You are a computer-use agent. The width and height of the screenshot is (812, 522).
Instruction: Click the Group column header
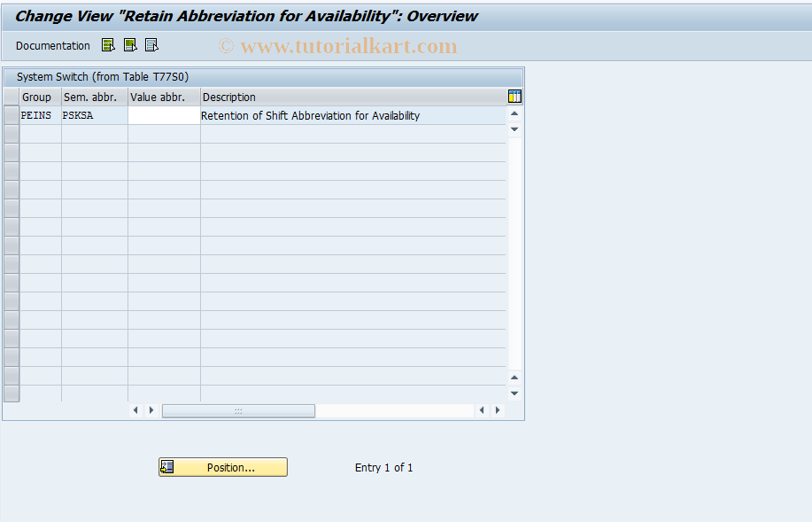41,97
